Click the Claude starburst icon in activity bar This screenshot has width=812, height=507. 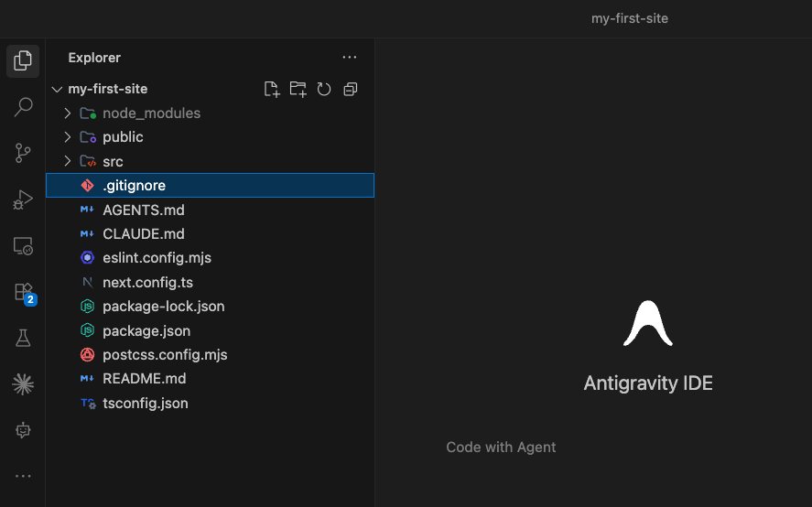tap(23, 384)
